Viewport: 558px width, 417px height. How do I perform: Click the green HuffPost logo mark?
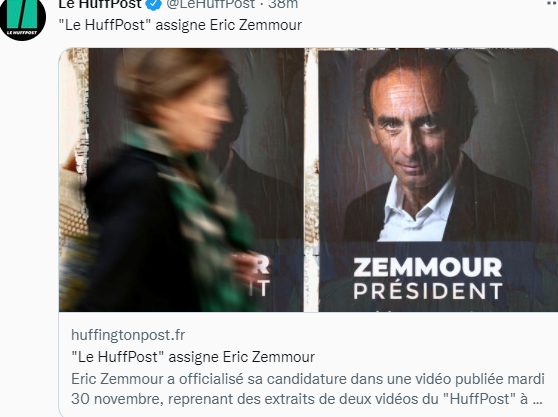21,14
